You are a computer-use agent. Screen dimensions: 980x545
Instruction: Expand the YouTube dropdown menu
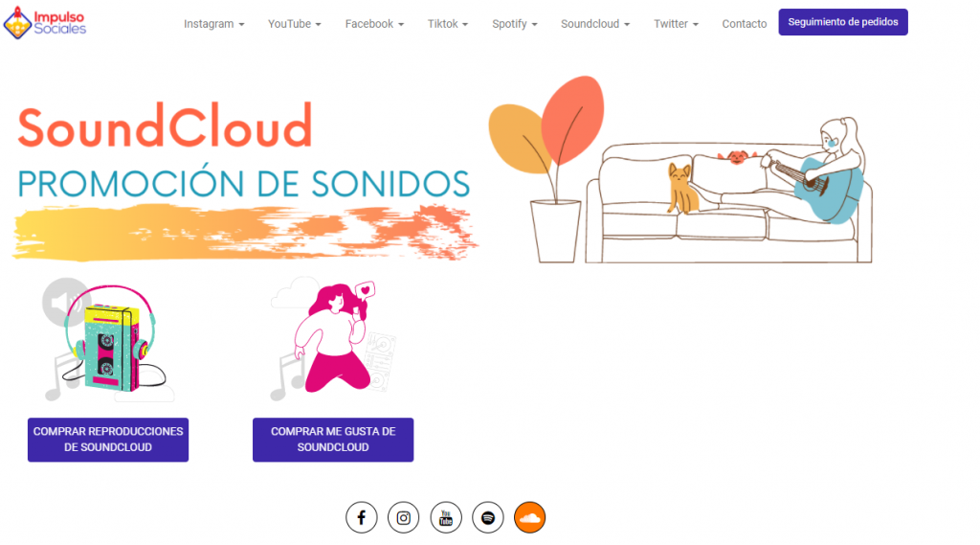(295, 24)
